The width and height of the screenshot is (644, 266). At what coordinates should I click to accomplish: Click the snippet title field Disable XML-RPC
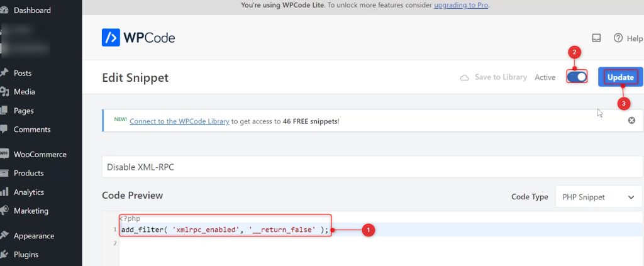[372, 167]
